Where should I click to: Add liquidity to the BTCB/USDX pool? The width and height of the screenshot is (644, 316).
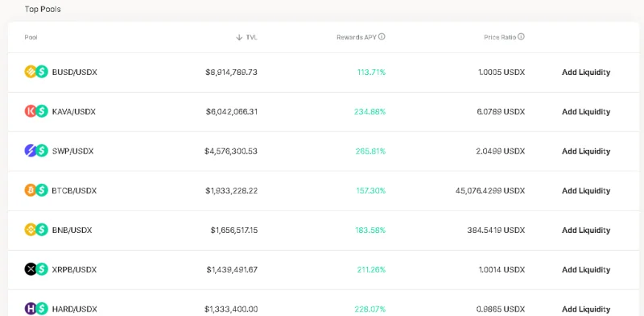click(586, 190)
